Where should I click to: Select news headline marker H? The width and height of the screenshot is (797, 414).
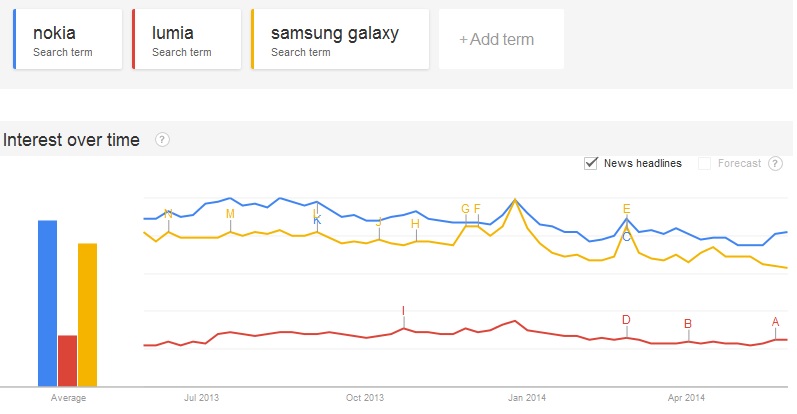pyautogui.click(x=415, y=224)
